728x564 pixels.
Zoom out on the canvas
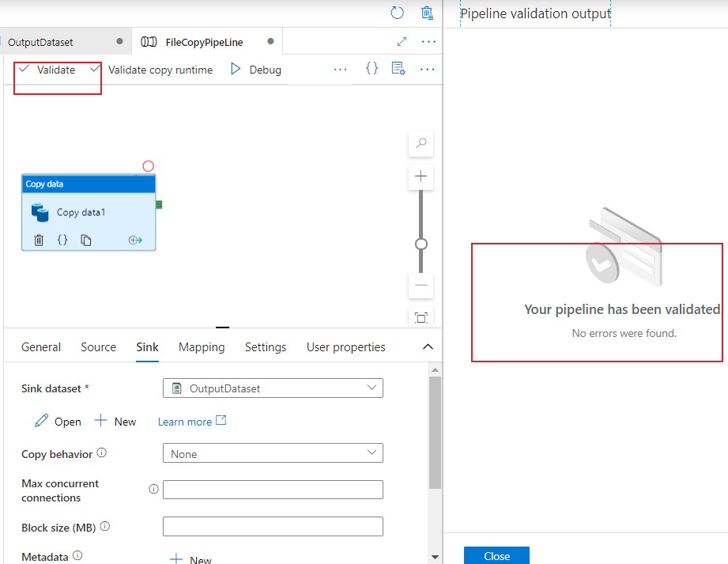click(x=421, y=286)
